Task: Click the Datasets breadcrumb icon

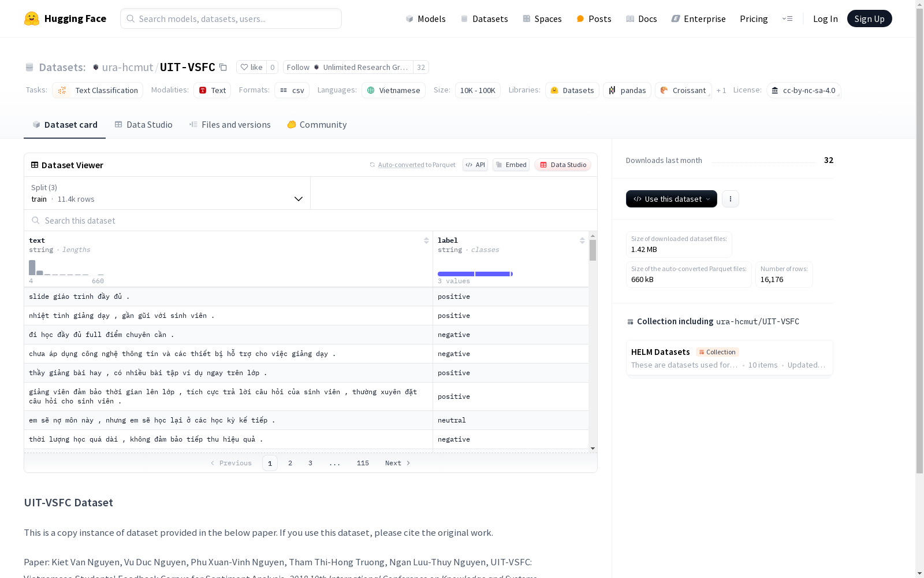Action: click(29, 67)
